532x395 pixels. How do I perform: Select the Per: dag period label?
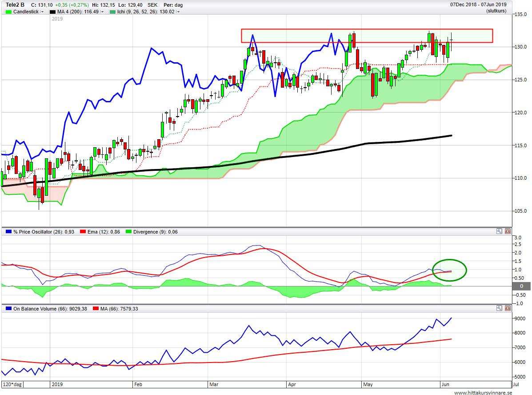(x=173, y=5)
